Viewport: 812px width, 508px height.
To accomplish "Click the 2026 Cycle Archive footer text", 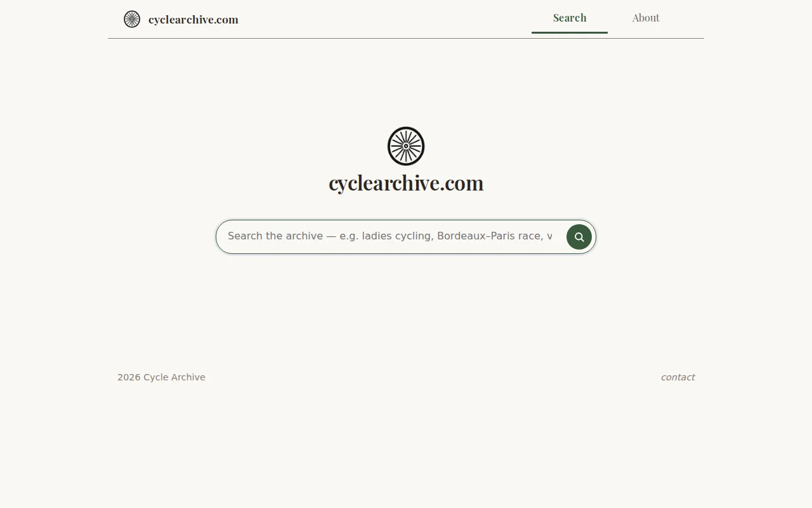I will pyautogui.click(x=161, y=377).
